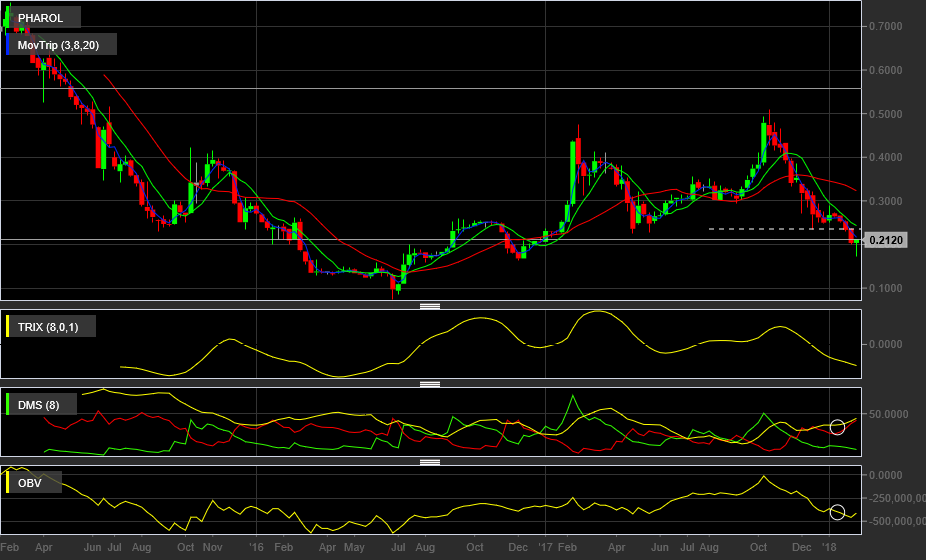Click the 0.3000 price axis label
Viewport: 926px width, 560px height.
click(x=885, y=201)
